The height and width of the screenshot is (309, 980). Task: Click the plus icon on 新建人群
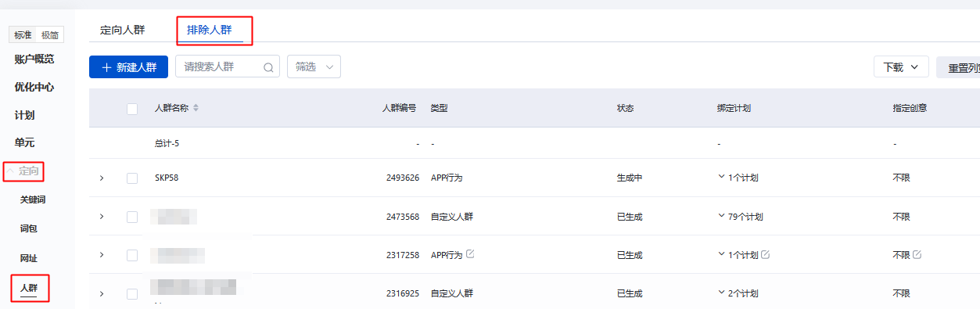click(x=106, y=67)
